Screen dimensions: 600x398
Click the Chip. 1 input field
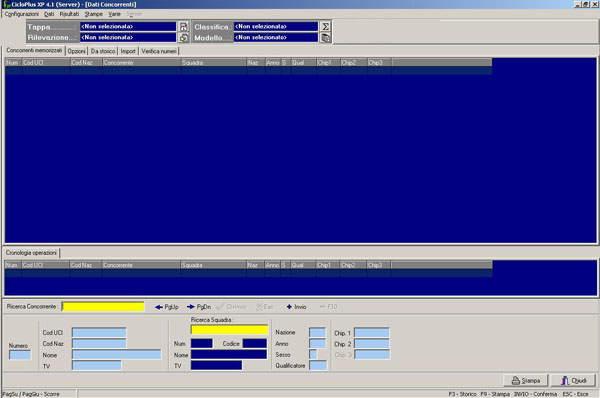[x=372, y=333]
